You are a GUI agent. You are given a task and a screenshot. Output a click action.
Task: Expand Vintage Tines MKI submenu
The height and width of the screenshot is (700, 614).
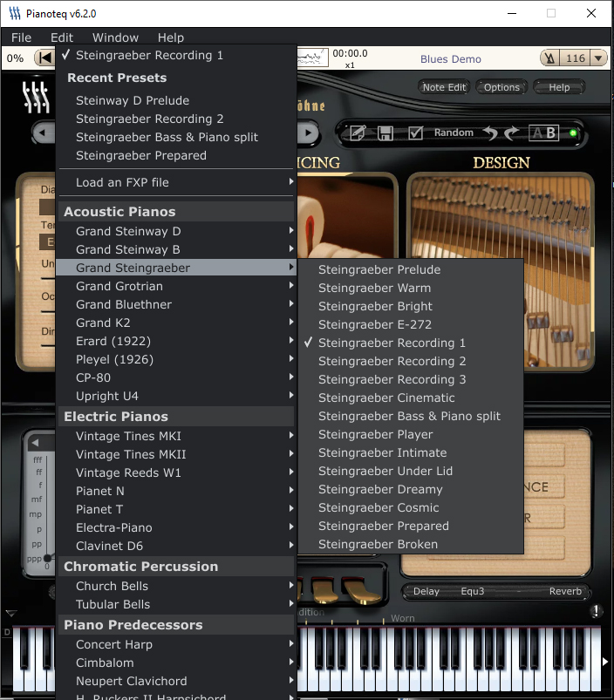click(x=176, y=436)
